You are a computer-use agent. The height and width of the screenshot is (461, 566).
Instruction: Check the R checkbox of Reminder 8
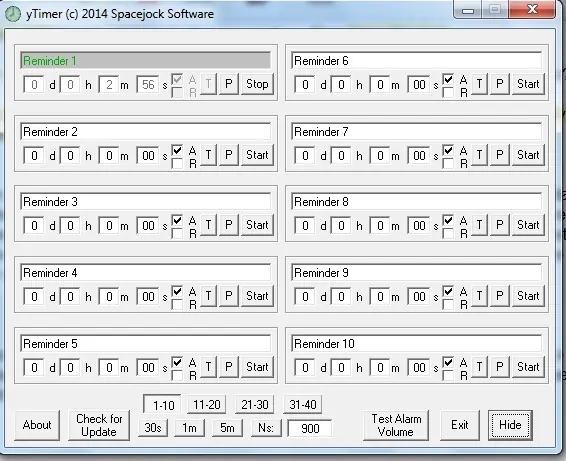point(448,234)
